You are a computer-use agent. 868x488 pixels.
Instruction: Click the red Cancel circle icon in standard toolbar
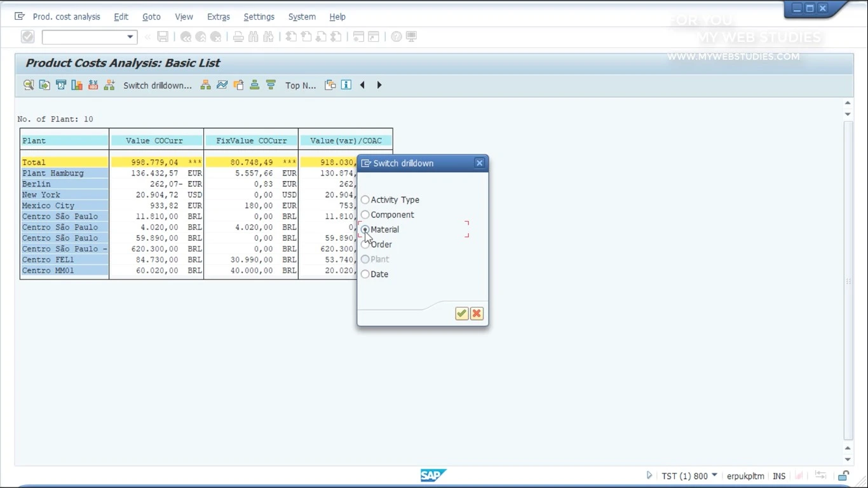point(216,37)
